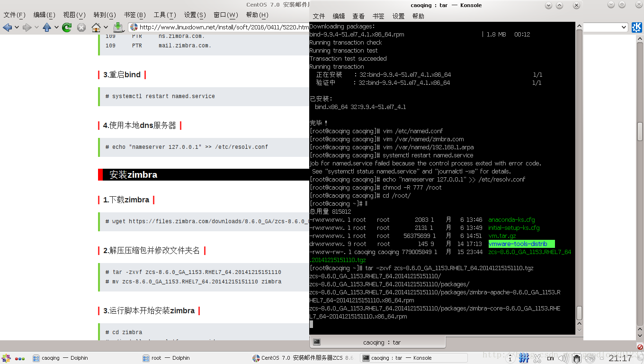Expand Back button history dropdown arrow
Screen dimensions: 644x364
point(17,27)
